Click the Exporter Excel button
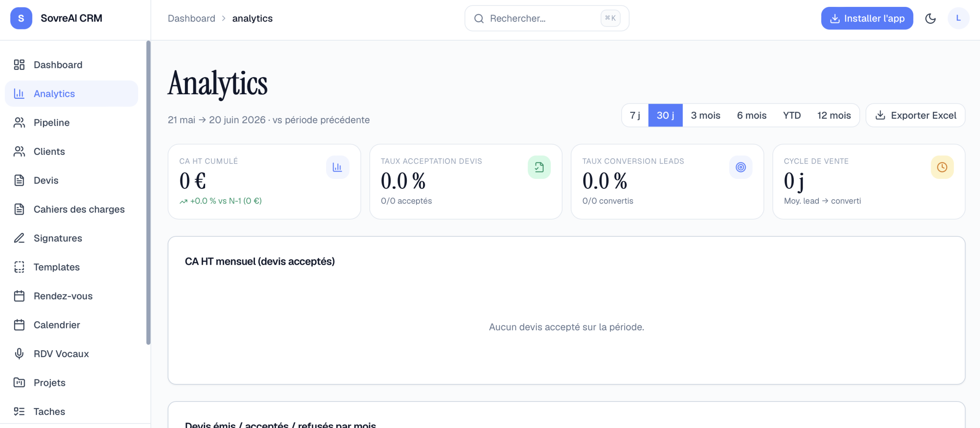 [x=915, y=115]
